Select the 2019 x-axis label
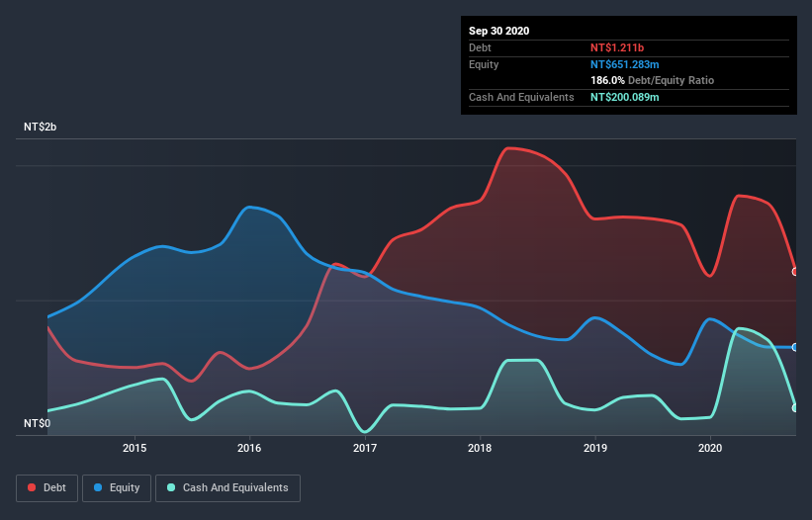Image resolution: width=812 pixels, height=520 pixels. [x=595, y=448]
